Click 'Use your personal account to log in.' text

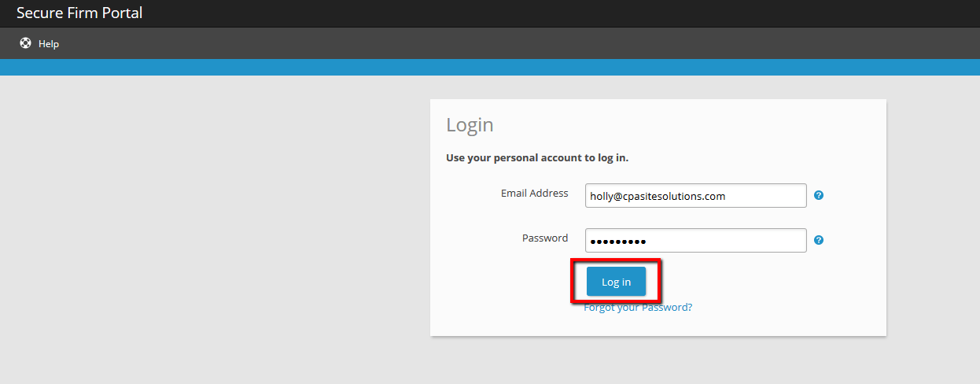point(537,157)
